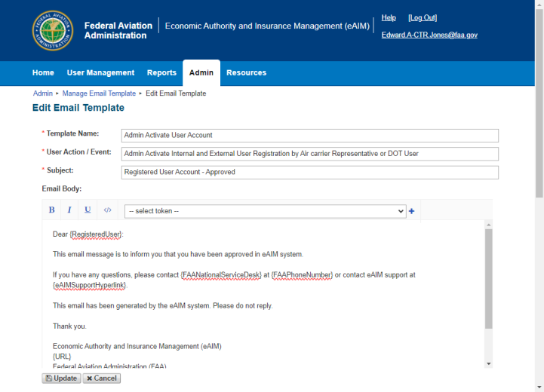
Task: Click the {FAANationalServiceDesk} token text
Action: coord(221,275)
